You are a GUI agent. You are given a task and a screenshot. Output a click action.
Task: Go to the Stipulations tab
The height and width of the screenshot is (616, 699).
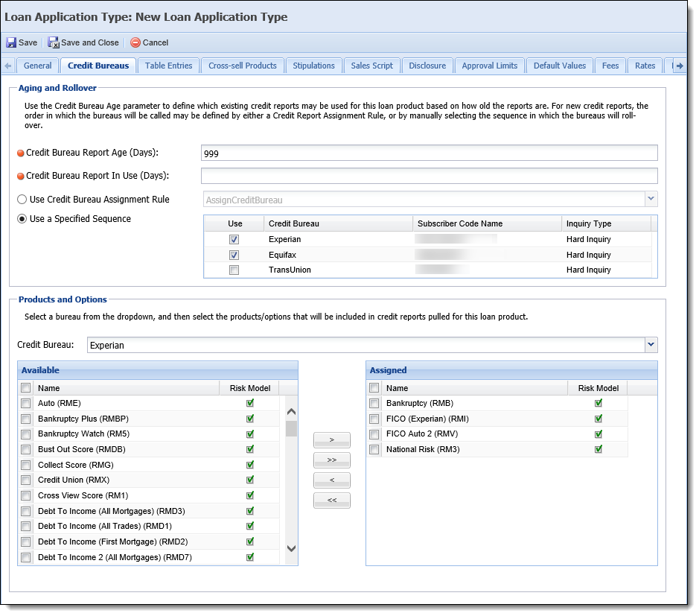(314, 66)
